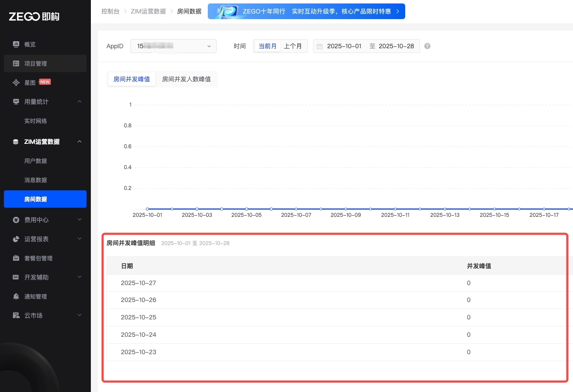Switch time range to 上个月
The height and width of the screenshot is (392, 573).
pyautogui.click(x=293, y=46)
